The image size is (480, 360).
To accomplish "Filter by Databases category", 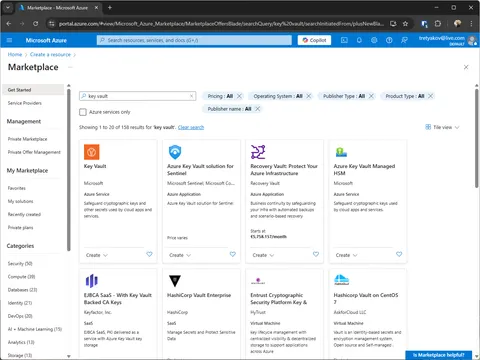I will (x=22, y=290).
